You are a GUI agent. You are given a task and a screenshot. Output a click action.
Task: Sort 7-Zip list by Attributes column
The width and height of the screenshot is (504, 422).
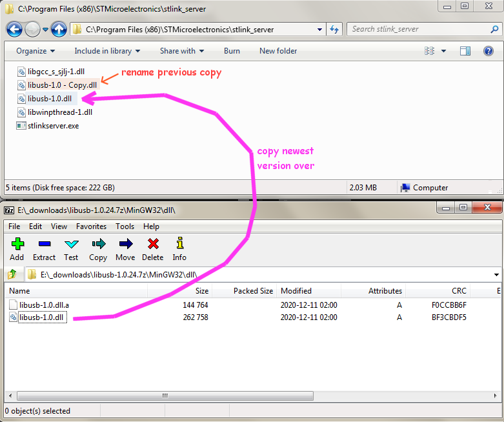374,291
